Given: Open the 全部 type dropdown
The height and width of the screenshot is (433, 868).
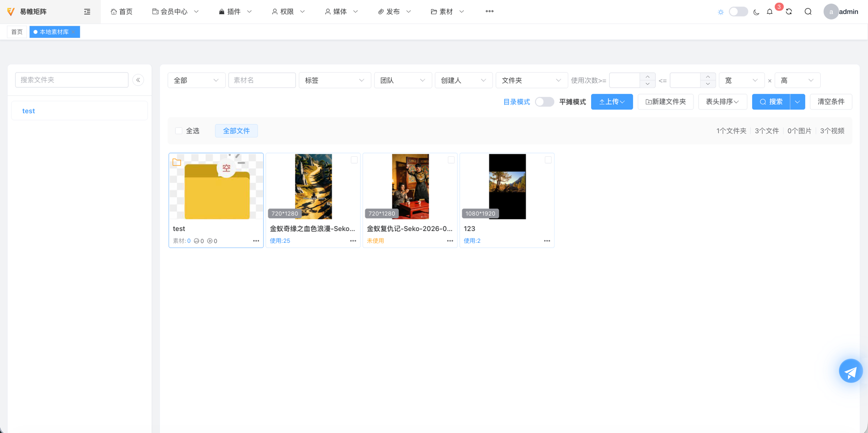Looking at the screenshot, I should 196,80.
